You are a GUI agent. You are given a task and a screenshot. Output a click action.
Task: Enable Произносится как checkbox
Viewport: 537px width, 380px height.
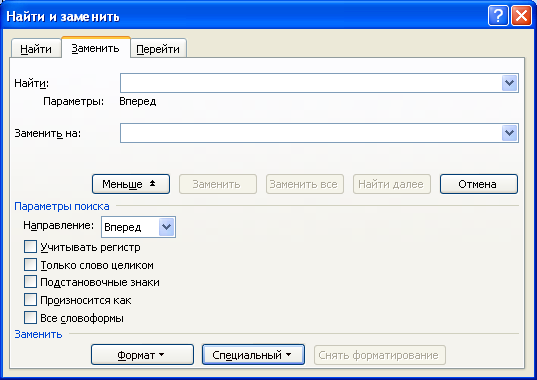coord(30,300)
